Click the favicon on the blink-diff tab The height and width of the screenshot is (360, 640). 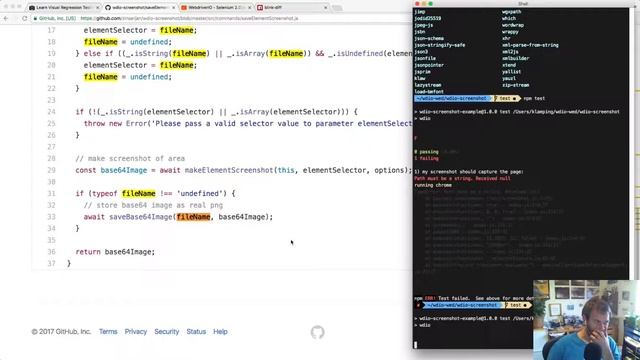pyautogui.click(x=260, y=8)
